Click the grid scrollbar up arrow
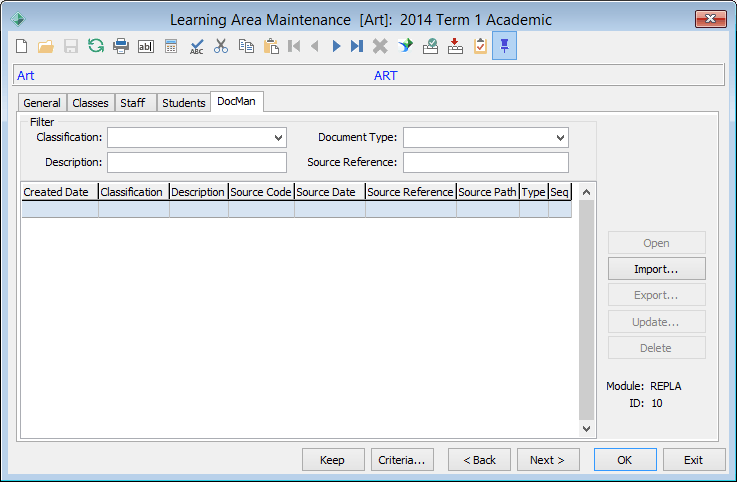 586,192
